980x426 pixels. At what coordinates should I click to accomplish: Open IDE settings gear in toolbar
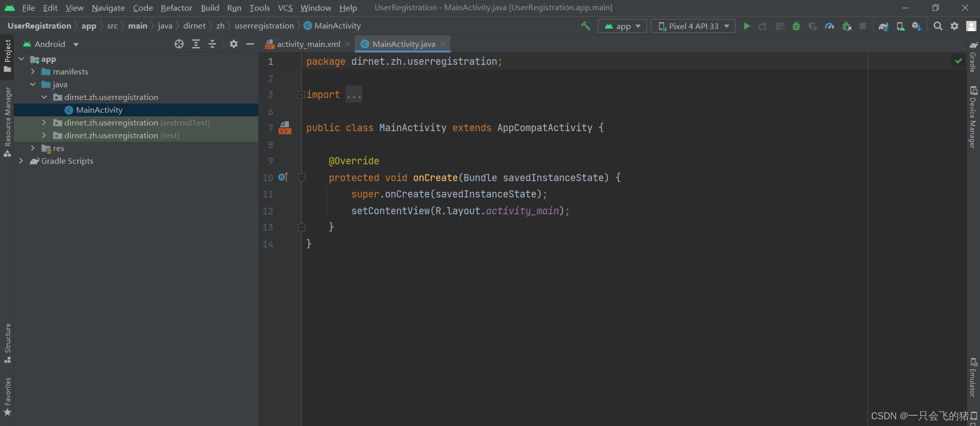pyautogui.click(x=954, y=26)
